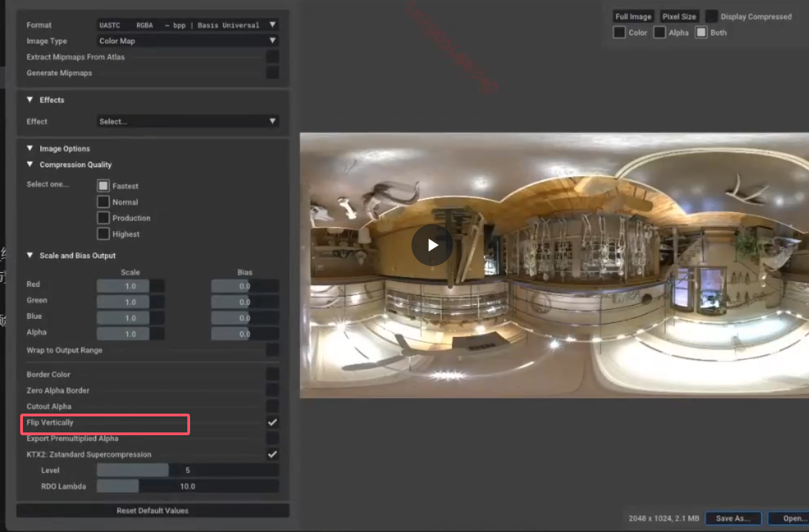Click the Scale column header text

point(130,272)
